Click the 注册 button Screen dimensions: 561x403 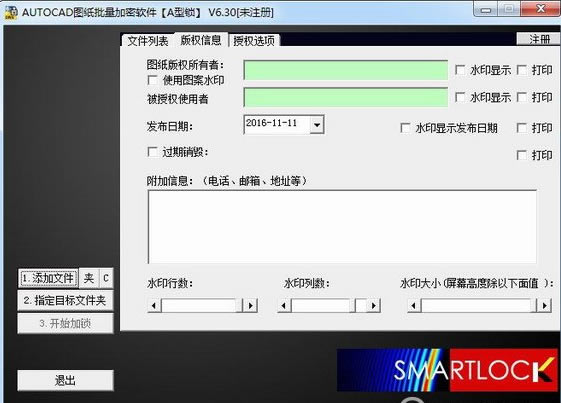538,39
